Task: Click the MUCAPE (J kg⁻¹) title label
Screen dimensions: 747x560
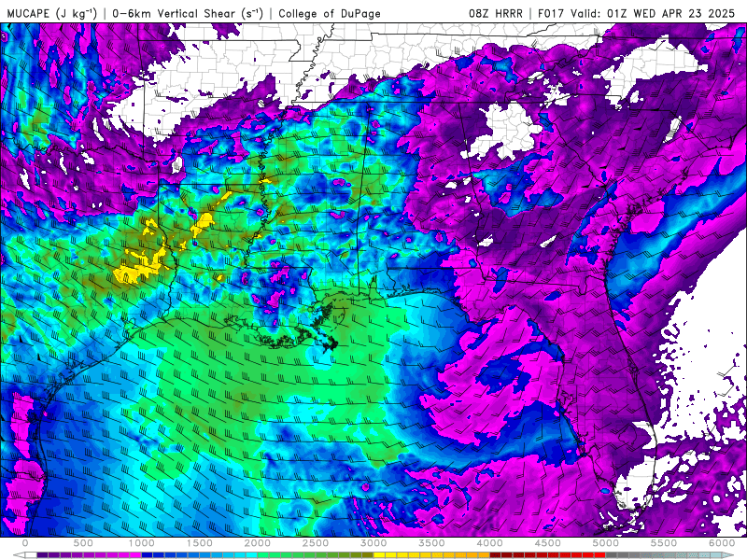Action: pyautogui.click(x=52, y=13)
